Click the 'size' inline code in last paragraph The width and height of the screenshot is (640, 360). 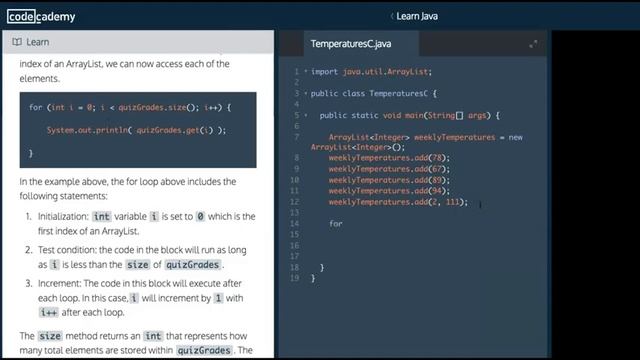tap(50, 336)
